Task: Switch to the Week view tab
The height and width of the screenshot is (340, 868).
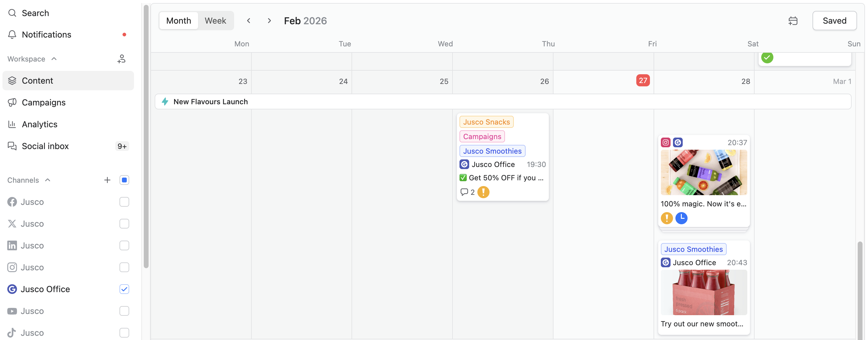Action: [215, 21]
